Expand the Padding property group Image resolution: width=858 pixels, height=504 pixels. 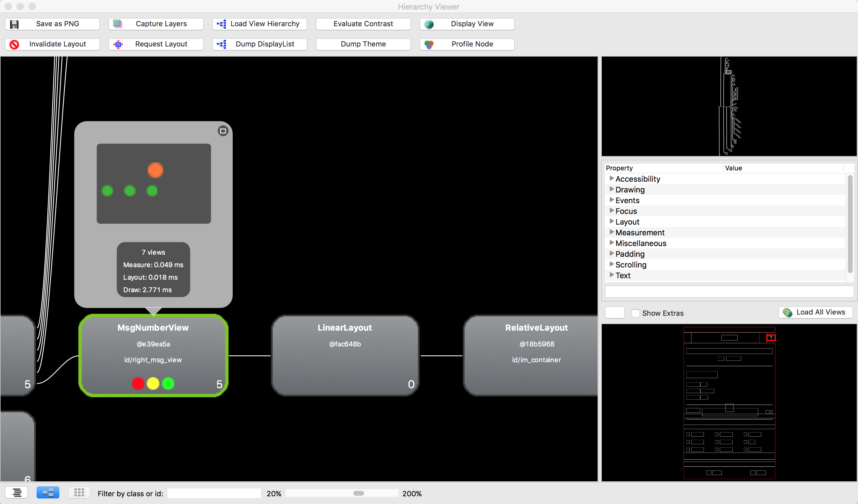point(612,253)
